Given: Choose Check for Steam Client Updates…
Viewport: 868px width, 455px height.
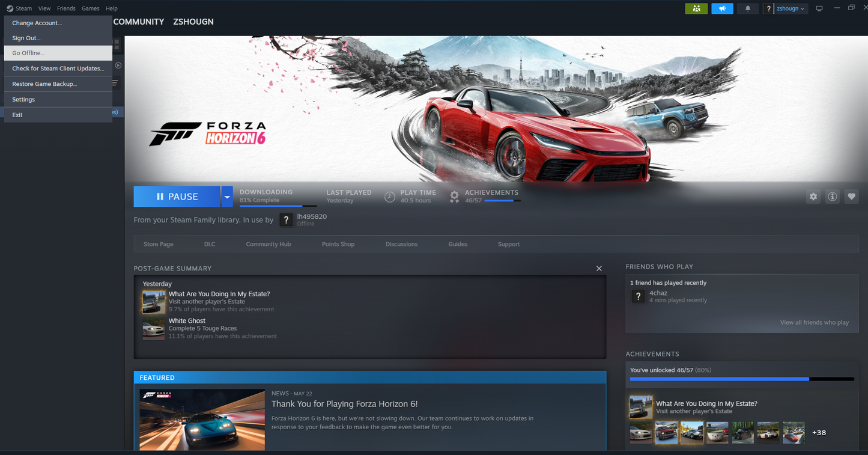Looking at the screenshot, I should point(58,69).
